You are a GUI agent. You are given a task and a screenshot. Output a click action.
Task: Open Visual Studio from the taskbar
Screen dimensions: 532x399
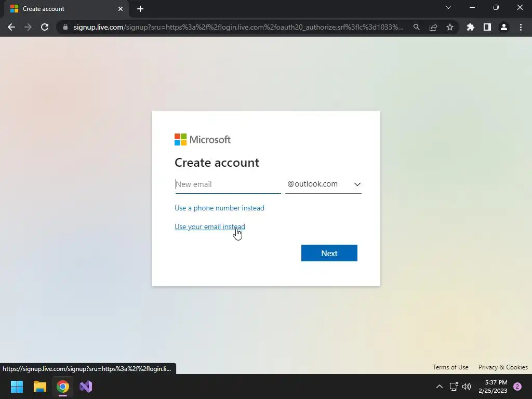86,387
